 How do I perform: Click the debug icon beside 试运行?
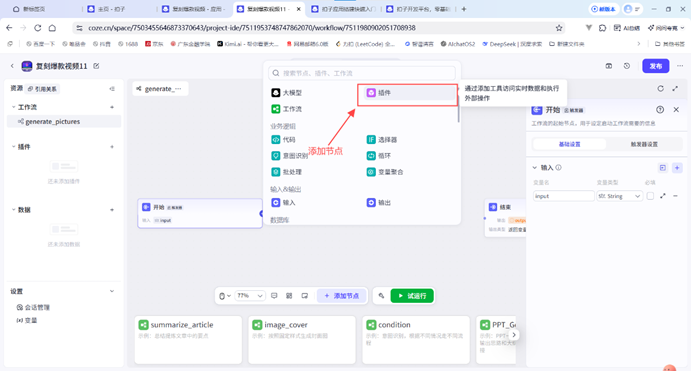[381, 296]
